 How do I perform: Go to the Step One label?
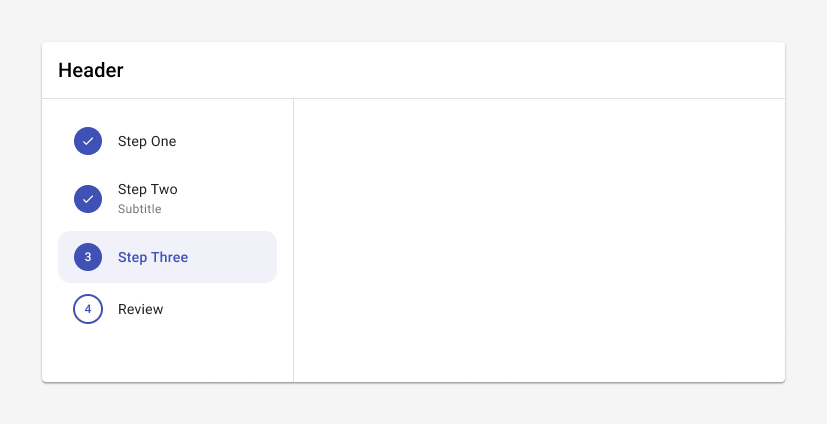(x=147, y=141)
